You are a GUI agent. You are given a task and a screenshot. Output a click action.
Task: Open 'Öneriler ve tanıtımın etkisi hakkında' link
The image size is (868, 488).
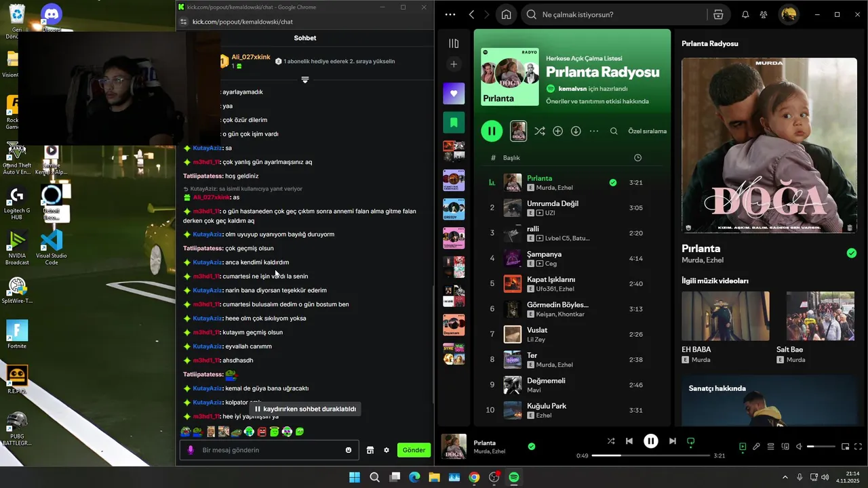point(597,102)
